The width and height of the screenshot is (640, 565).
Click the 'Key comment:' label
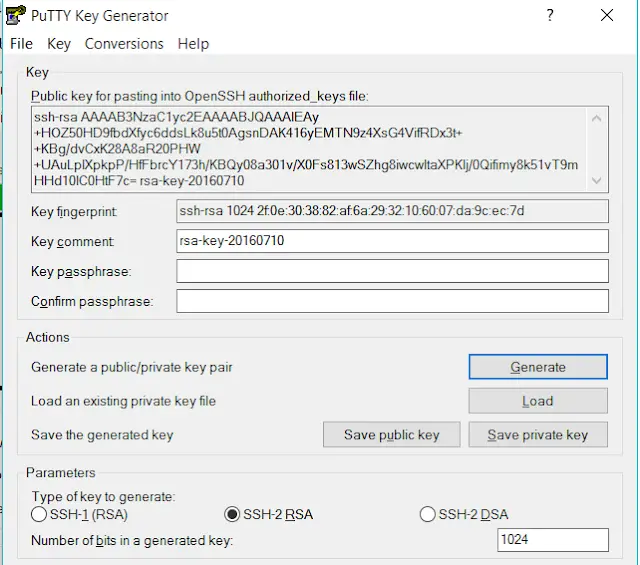[73, 242]
